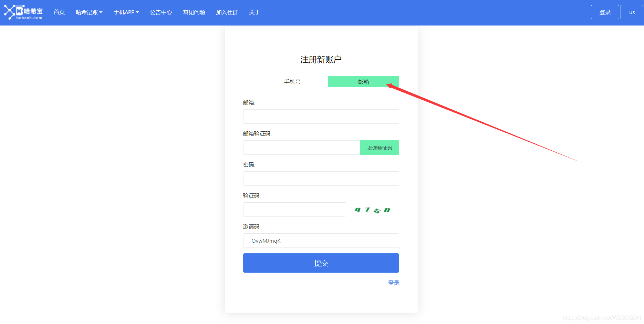Expand the 手机APP dropdown menu
644x324 pixels.
tap(126, 12)
